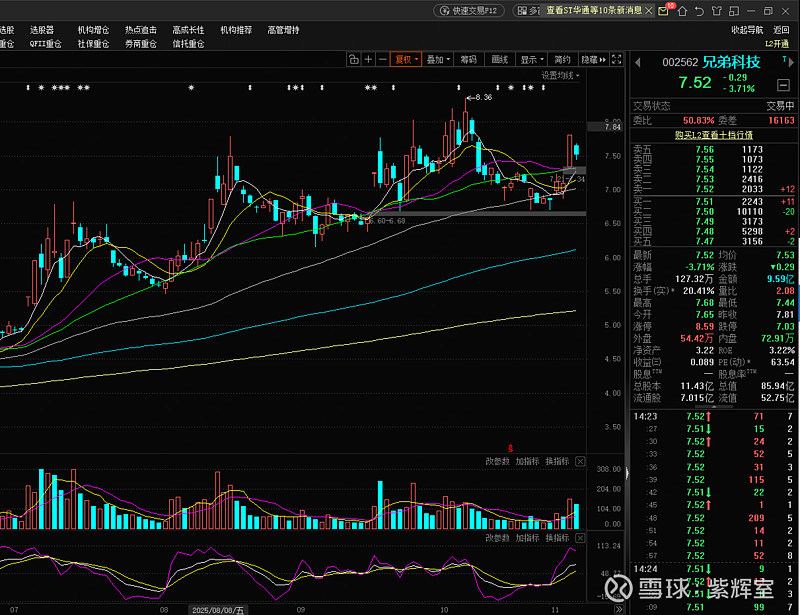Click the red S marker on chart
This screenshot has height=615, width=800.
tap(510, 448)
